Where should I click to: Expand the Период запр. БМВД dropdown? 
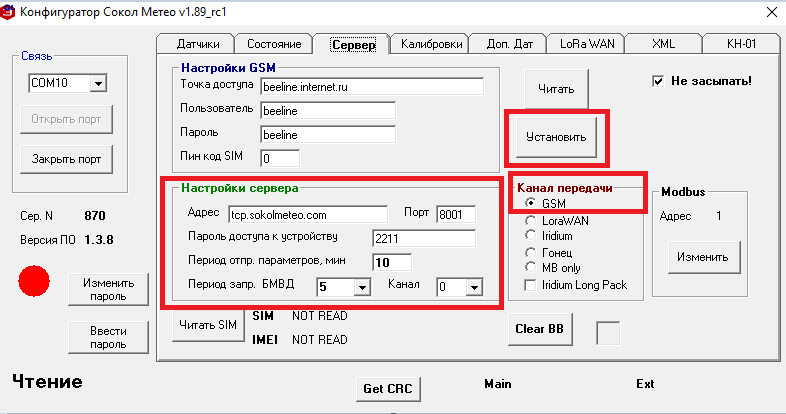pyautogui.click(x=362, y=287)
